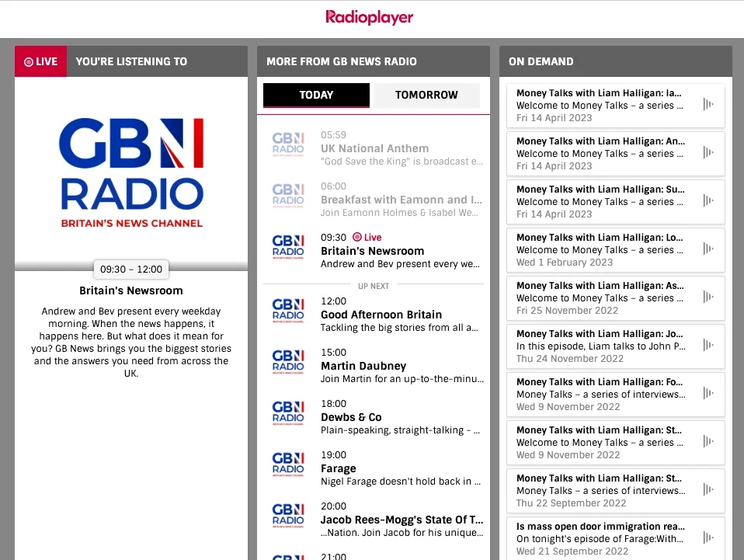The height and width of the screenshot is (560, 744).
Task: Open Farage programme title at 19:00
Action: click(x=339, y=468)
